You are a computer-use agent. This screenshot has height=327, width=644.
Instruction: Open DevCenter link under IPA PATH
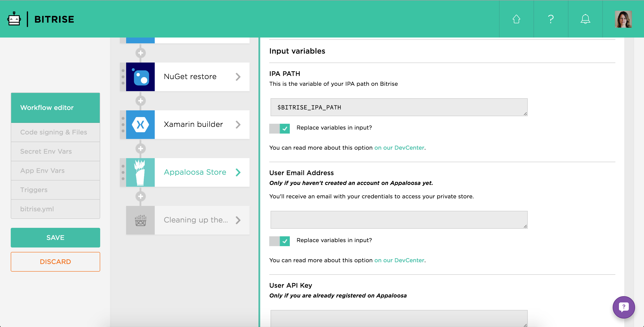point(399,148)
